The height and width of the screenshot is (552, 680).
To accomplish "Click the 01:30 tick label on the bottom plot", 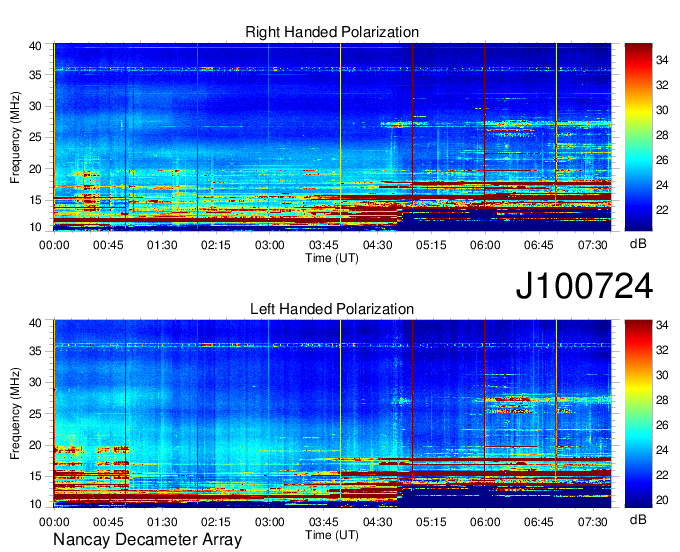I will pyautogui.click(x=162, y=522).
